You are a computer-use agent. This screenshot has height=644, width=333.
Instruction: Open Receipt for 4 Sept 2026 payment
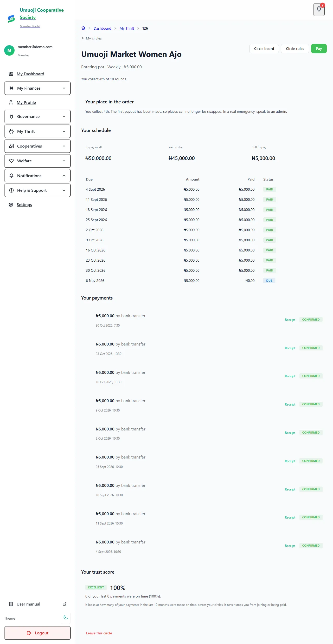[x=290, y=546]
